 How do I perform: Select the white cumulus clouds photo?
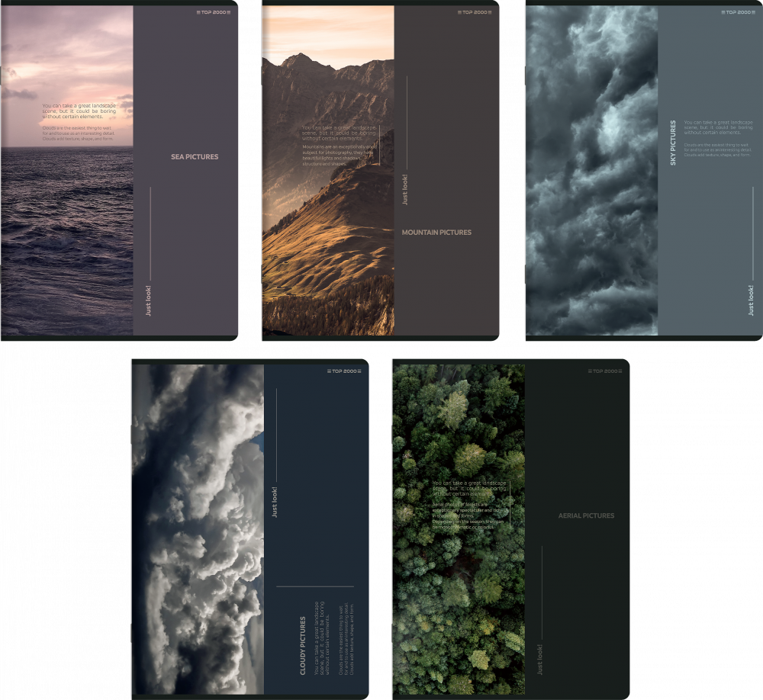point(198,534)
